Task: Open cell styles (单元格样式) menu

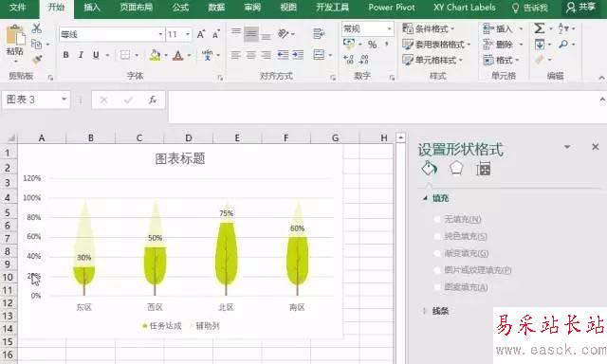Action: pos(432,60)
